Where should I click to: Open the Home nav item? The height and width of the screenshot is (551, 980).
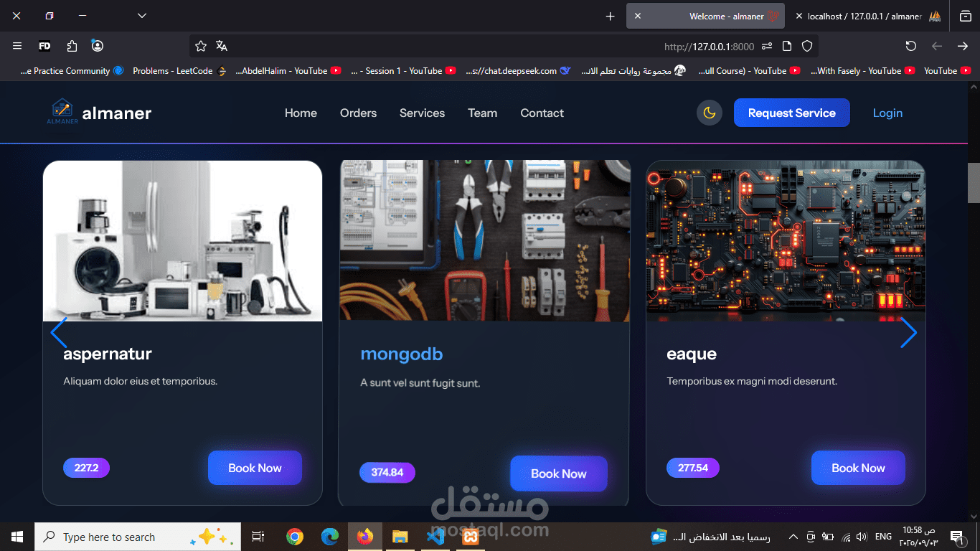click(301, 113)
